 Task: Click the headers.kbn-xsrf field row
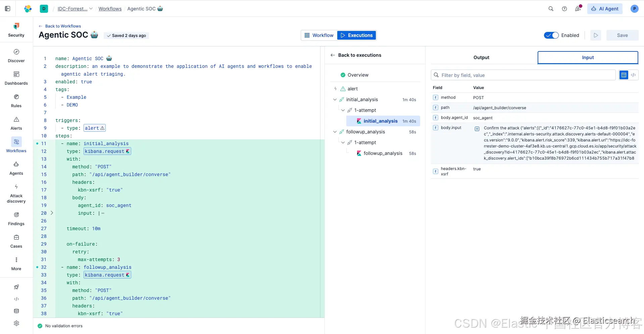535,171
